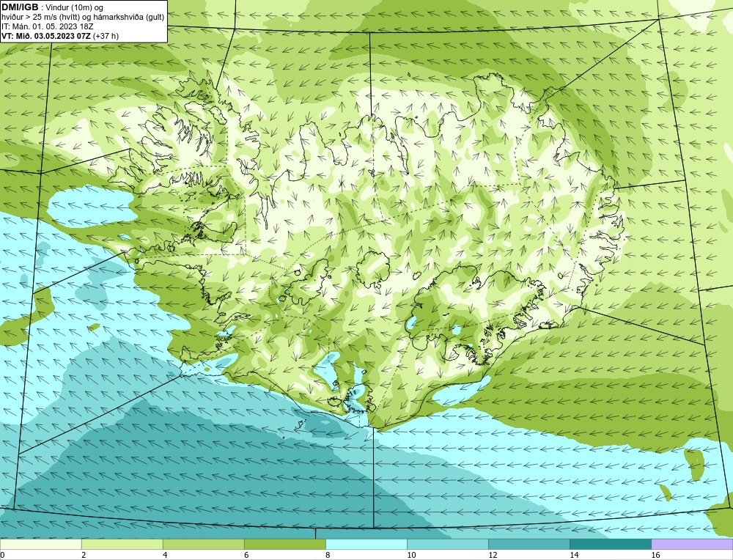The width and height of the screenshot is (733, 560).
Task: Click the 8–10 m/s light cyan legend swatch
Action: click(366, 544)
